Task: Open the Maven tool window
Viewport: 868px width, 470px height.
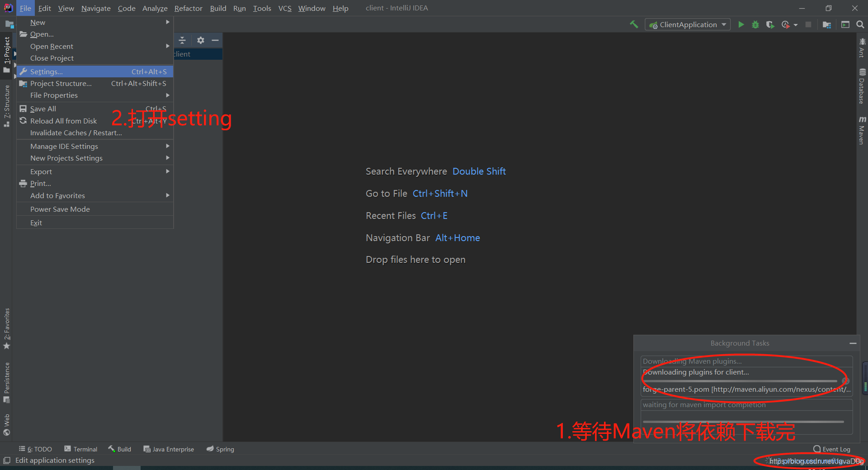Action: [x=862, y=130]
